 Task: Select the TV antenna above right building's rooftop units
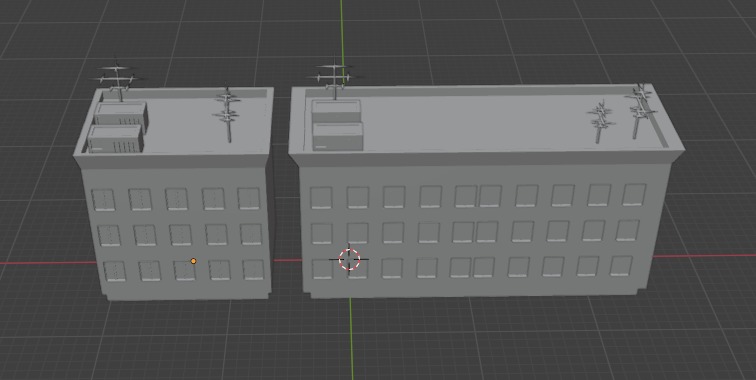(x=335, y=79)
